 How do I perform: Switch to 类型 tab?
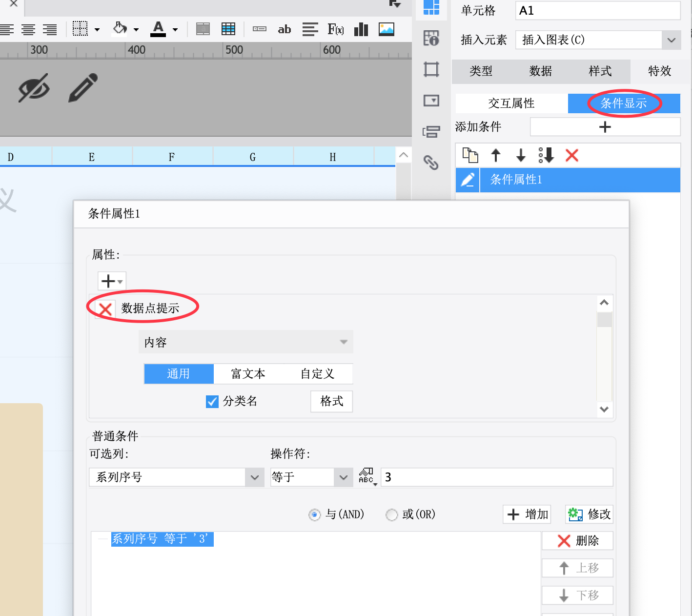tap(481, 71)
